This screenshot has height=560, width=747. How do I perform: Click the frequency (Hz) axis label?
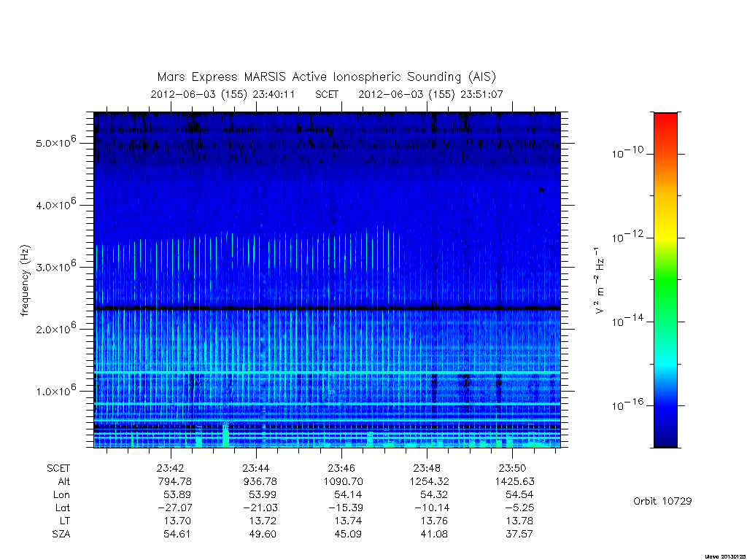(25, 281)
